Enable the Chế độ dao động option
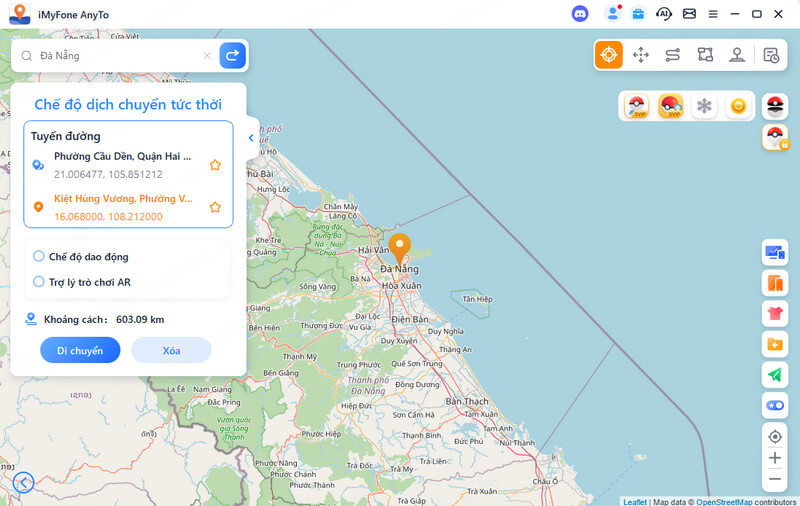The height and width of the screenshot is (506, 800). coord(39,256)
